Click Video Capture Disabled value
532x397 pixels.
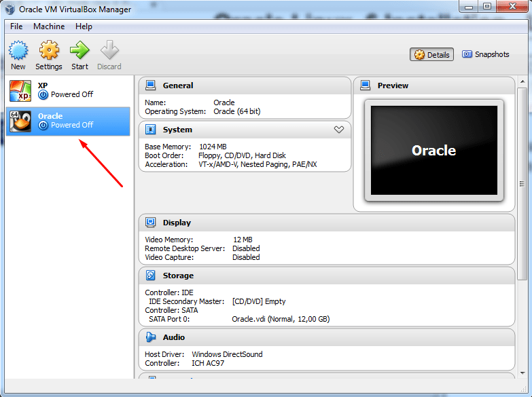[x=246, y=257]
